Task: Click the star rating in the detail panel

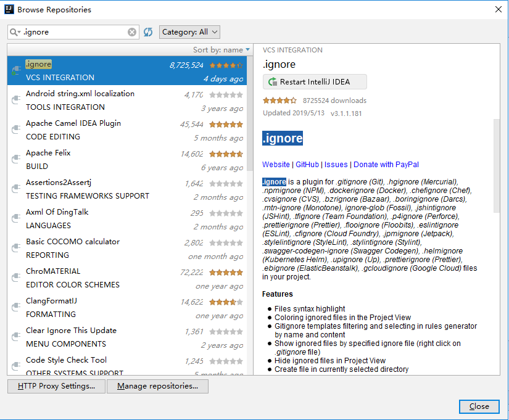Action: [x=279, y=101]
